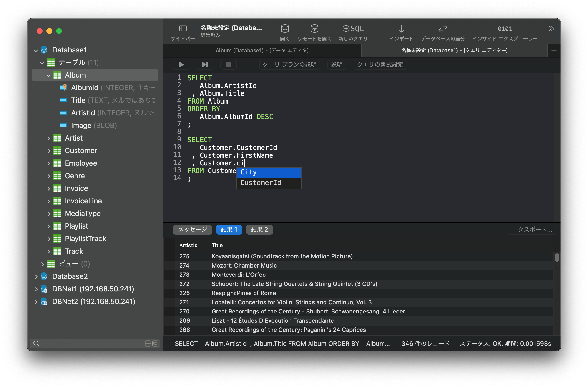Image resolution: width=588 pixels, height=387 pixels.
Task: Switch to the 名称未設定 クエリ エディター tab
Action: tap(454, 50)
